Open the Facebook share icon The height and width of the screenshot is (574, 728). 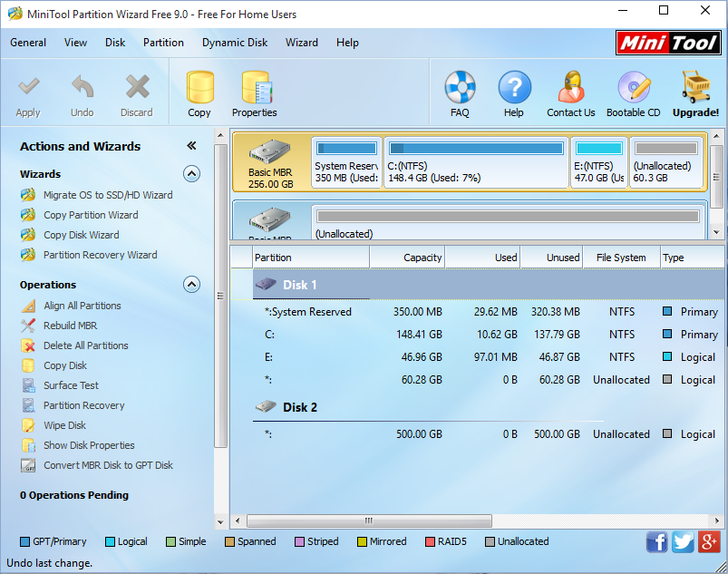656,542
